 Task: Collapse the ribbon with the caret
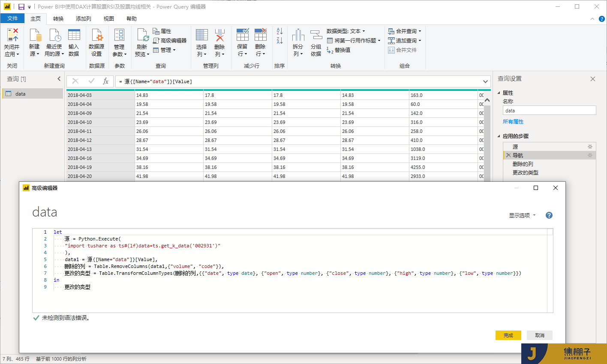(x=592, y=19)
